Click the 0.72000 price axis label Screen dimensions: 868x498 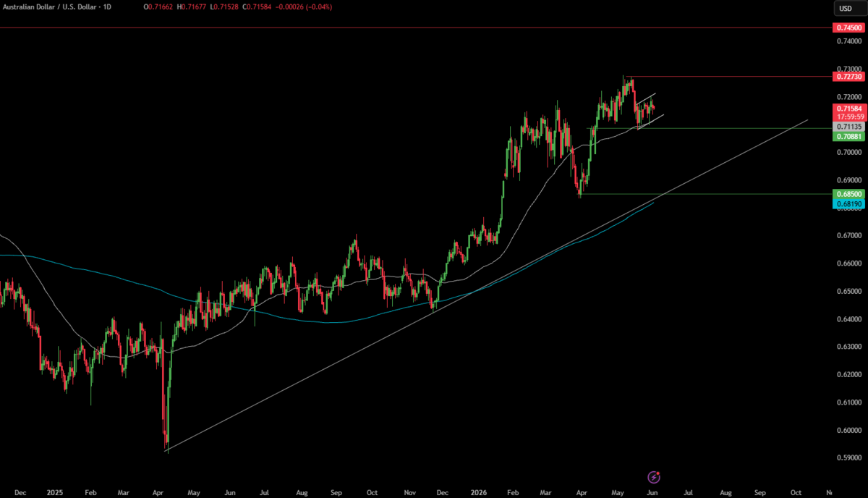849,97
